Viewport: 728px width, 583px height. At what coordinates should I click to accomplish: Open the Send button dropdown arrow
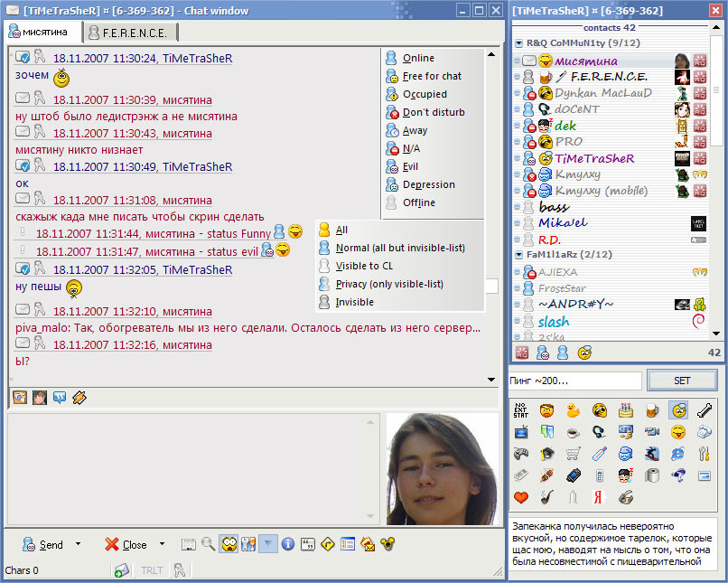78,544
